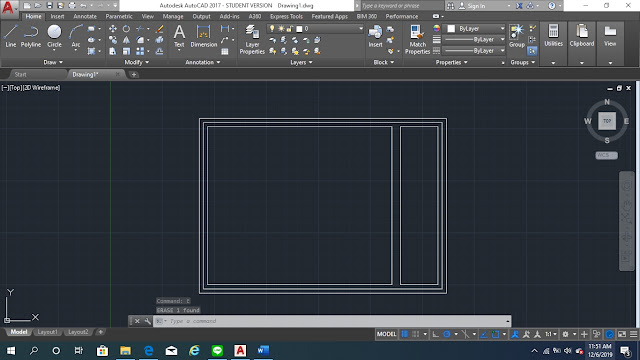Add a new drawing tab with plus button
Viewport: 640px width, 360px height.
coord(133,75)
